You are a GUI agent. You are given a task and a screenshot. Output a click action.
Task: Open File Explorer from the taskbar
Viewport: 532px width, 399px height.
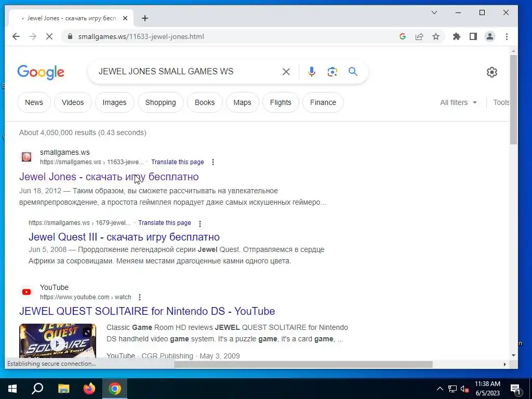click(x=63, y=389)
